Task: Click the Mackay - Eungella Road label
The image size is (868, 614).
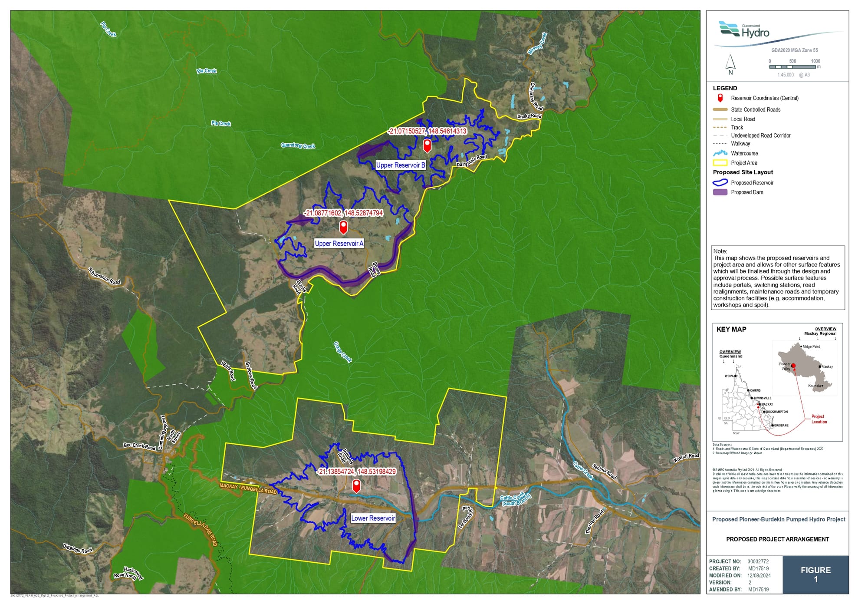Action: click(x=248, y=489)
